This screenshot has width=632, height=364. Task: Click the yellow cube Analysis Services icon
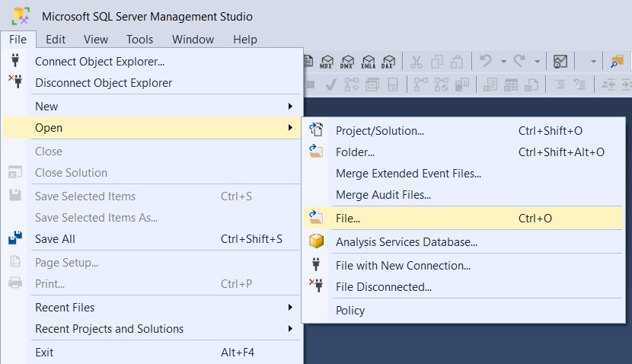[317, 241]
